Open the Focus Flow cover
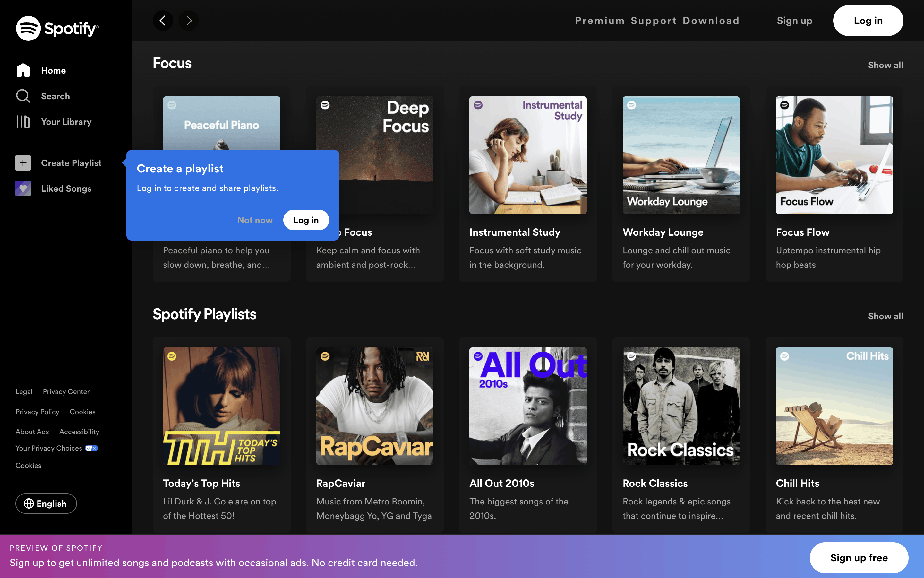The width and height of the screenshot is (924, 578). pyautogui.click(x=834, y=155)
